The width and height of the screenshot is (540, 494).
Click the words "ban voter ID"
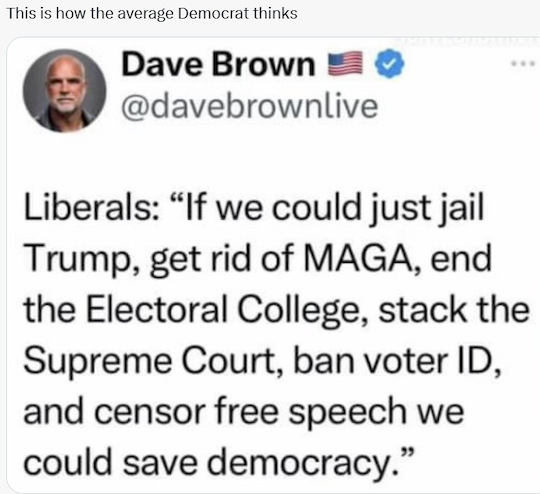coord(392,360)
